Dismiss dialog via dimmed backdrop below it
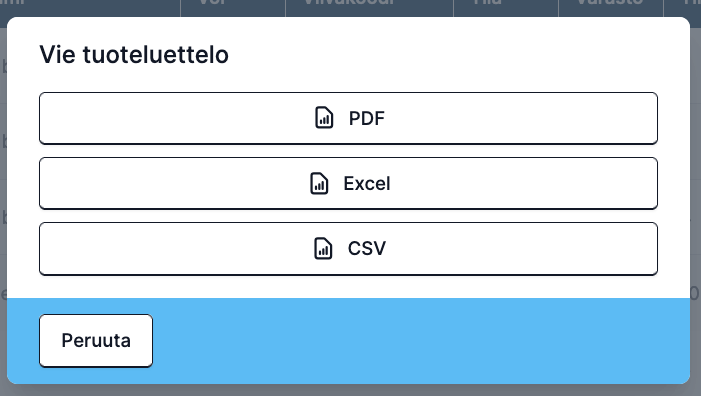 click(350, 390)
